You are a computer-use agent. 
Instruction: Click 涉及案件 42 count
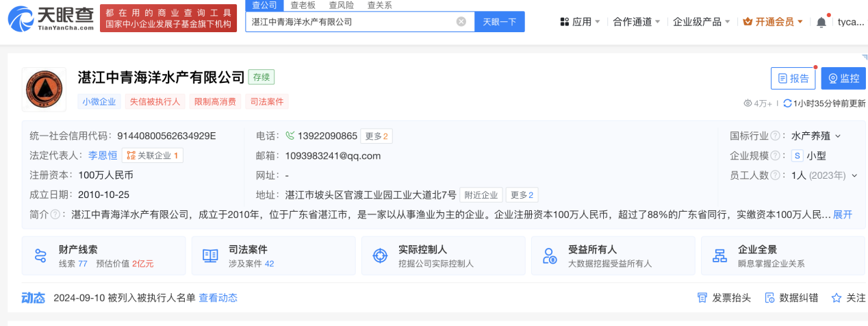coord(251,263)
